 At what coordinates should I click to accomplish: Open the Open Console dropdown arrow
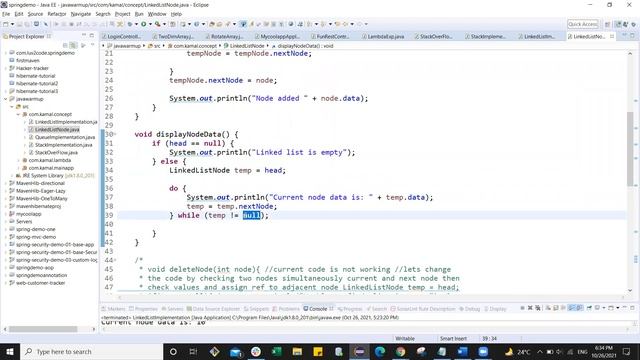coord(618,308)
